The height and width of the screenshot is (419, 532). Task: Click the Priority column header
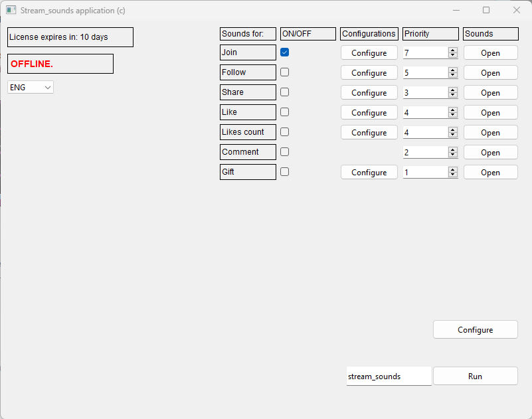point(430,34)
